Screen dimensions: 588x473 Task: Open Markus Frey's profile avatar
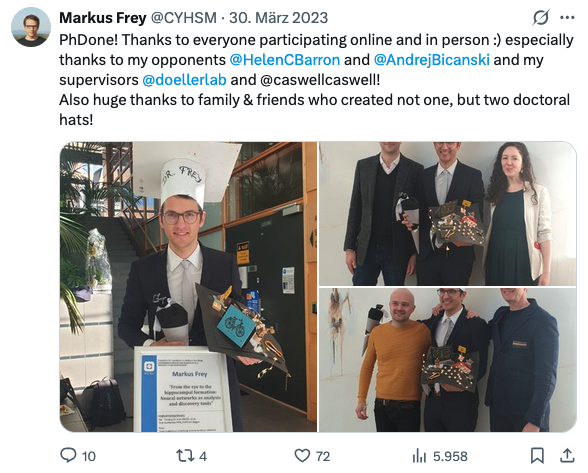31,27
